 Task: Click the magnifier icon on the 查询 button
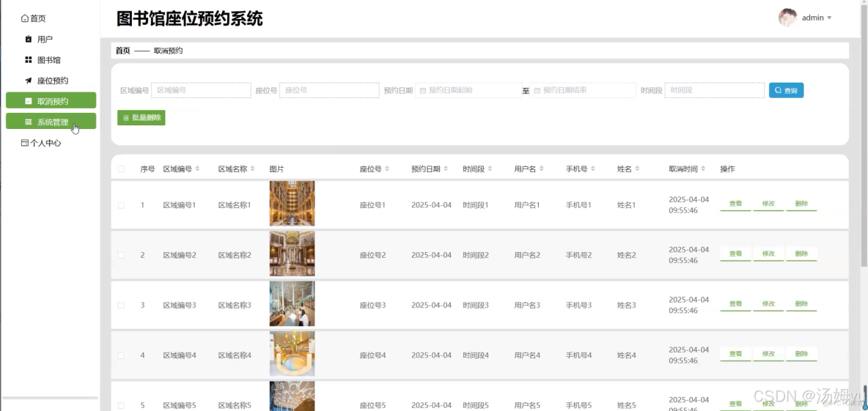tap(778, 90)
